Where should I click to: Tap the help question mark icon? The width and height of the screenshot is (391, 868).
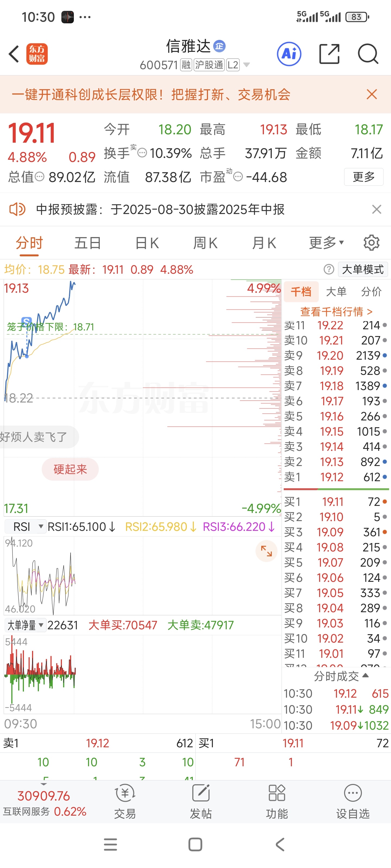(x=329, y=269)
